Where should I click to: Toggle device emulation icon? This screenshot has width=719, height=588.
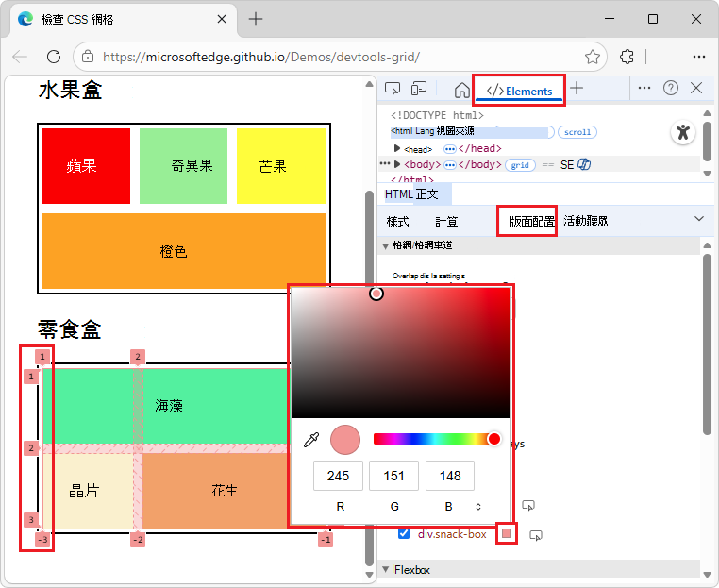coord(419,89)
